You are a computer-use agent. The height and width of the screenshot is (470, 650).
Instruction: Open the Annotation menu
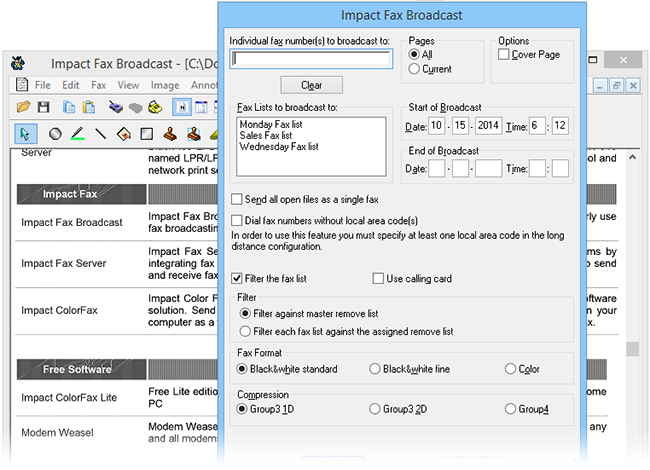pyautogui.click(x=204, y=85)
